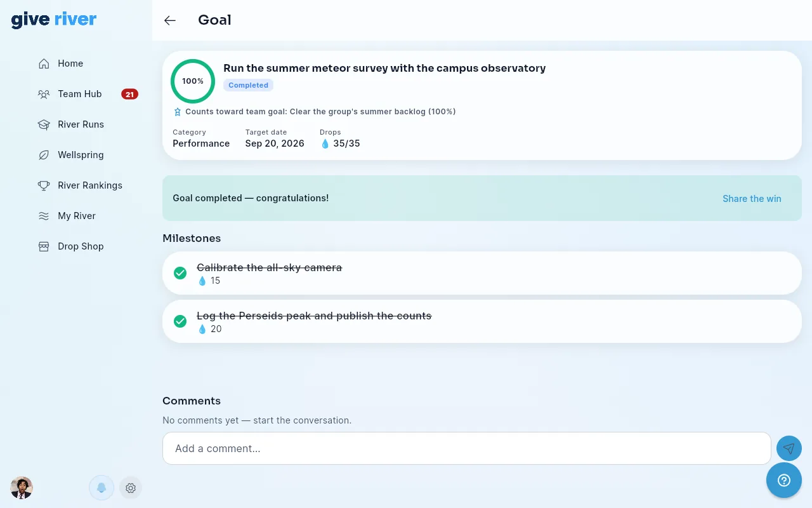Screen dimensions: 812x508
Task: Click the Share the win link
Action: pos(752,199)
